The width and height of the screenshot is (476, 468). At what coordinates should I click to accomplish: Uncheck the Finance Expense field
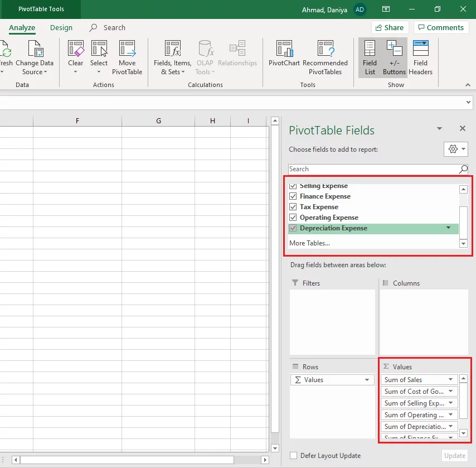coord(293,196)
